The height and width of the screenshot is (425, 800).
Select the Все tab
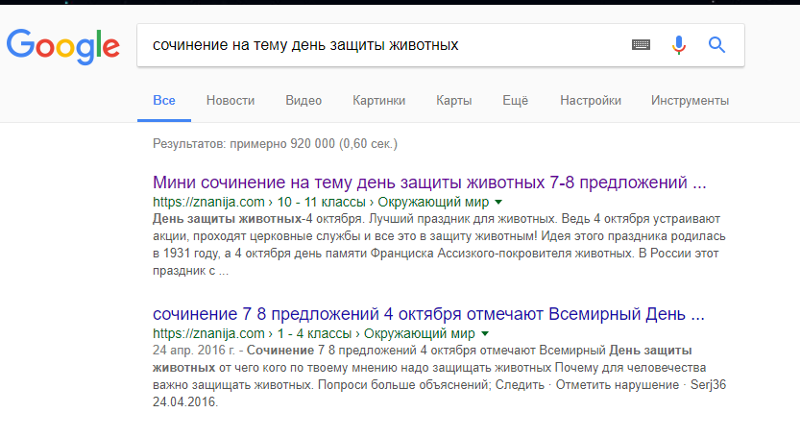pos(164,101)
